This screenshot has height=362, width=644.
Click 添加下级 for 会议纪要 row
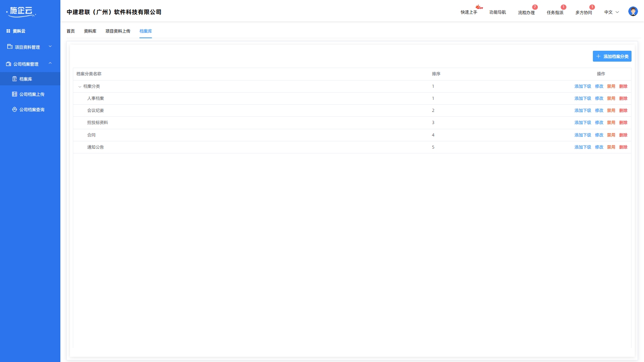(583, 110)
